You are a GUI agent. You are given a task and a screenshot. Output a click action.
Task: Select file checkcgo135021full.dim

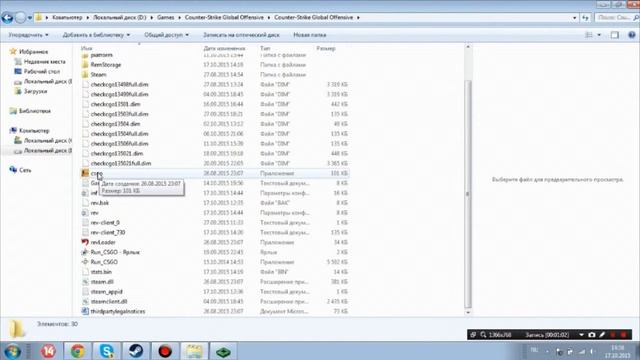pos(121,163)
